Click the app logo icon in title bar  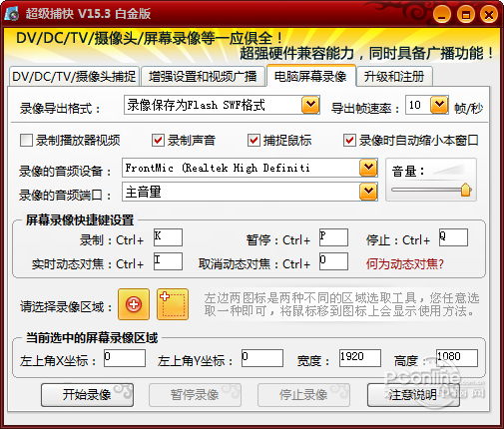tap(12, 14)
